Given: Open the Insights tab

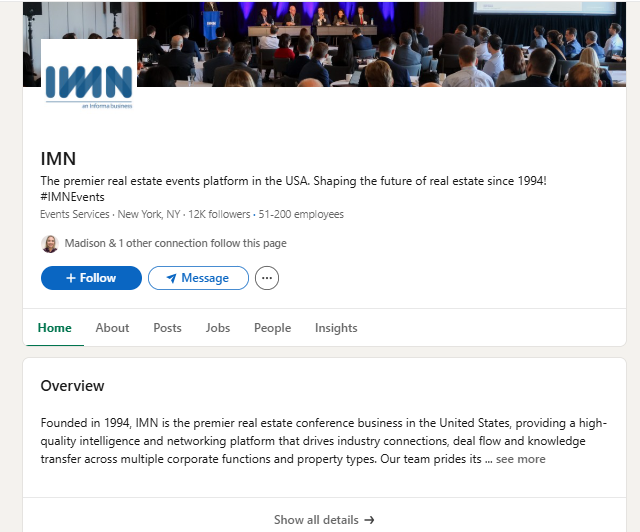Looking at the screenshot, I should point(336,328).
